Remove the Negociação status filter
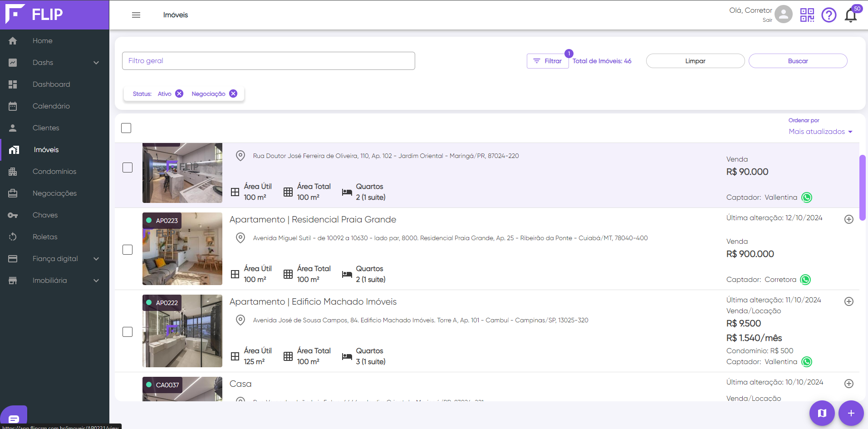868x429 pixels. [233, 94]
